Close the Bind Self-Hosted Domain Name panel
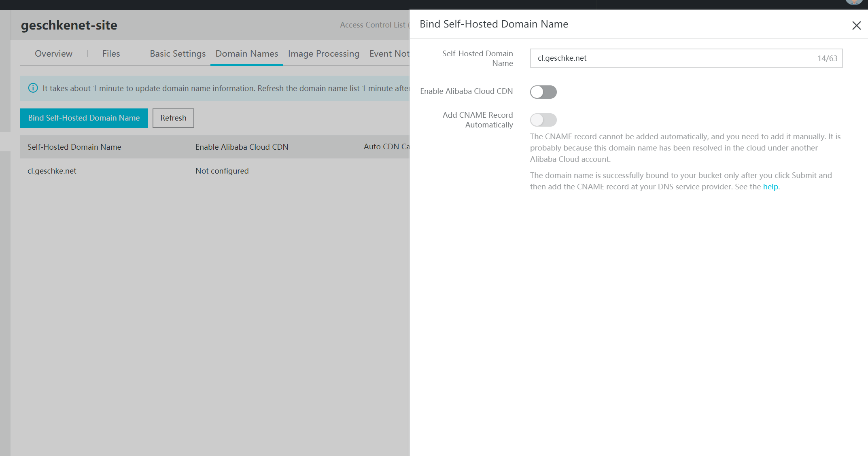Image resolution: width=868 pixels, height=456 pixels. [856, 25]
